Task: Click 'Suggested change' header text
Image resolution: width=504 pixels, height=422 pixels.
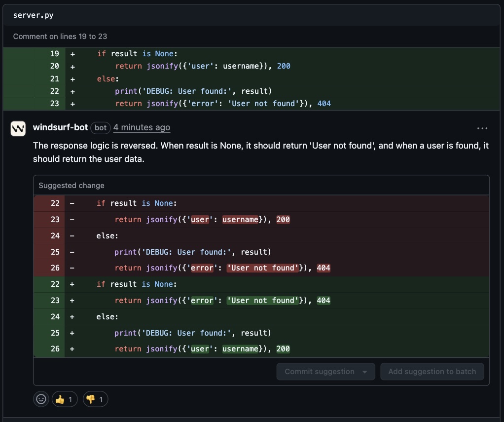Action: [72, 185]
